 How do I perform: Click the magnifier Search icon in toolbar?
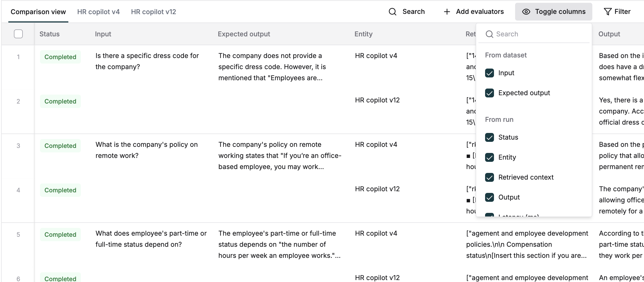(x=392, y=12)
